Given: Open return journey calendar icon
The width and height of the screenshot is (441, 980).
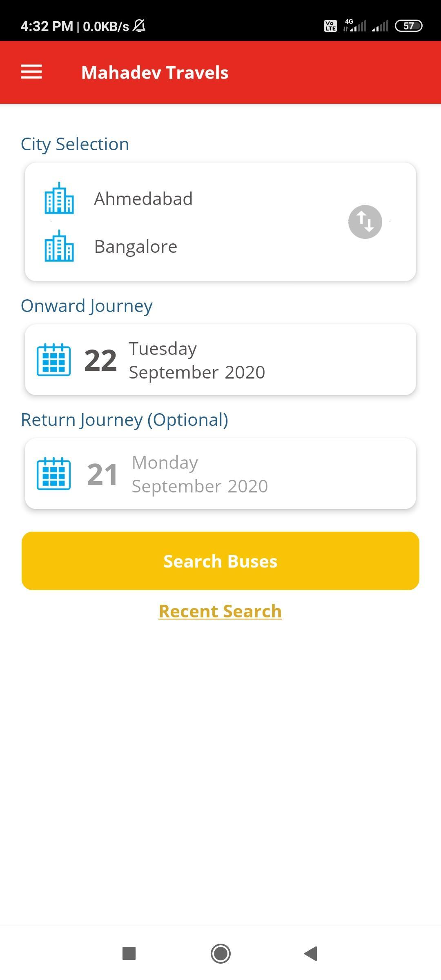Looking at the screenshot, I should click(x=53, y=474).
